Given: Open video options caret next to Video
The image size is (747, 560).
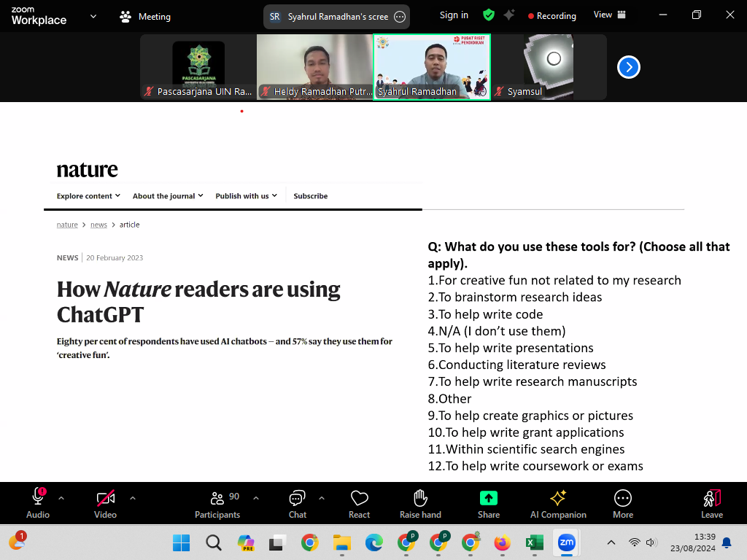Looking at the screenshot, I should (x=133, y=498).
